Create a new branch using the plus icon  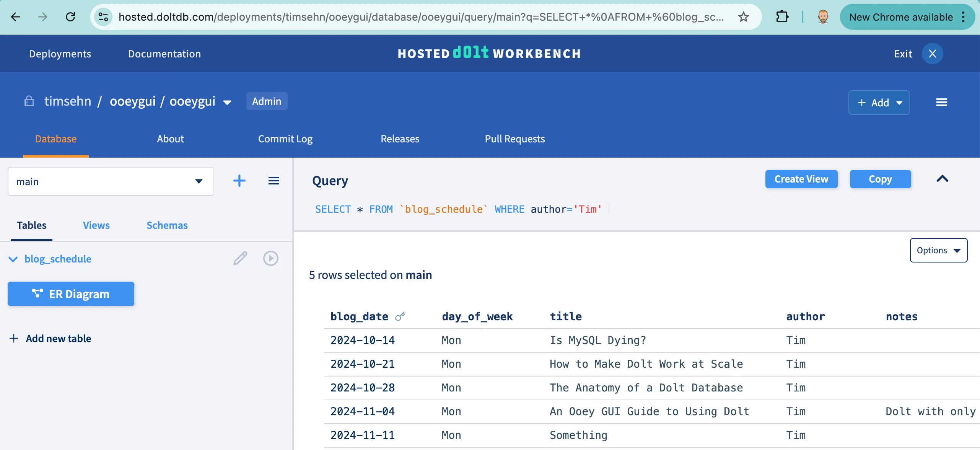click(239, 180)
